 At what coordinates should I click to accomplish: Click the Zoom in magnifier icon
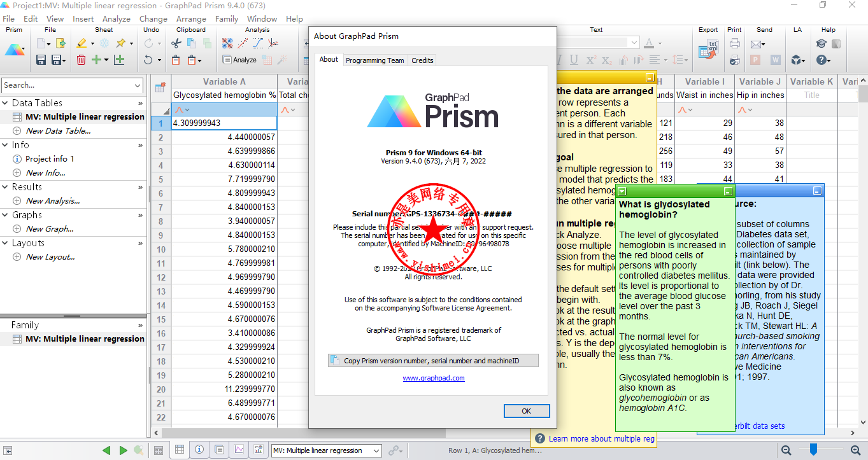pyautogui.click(x=855, y=450)
